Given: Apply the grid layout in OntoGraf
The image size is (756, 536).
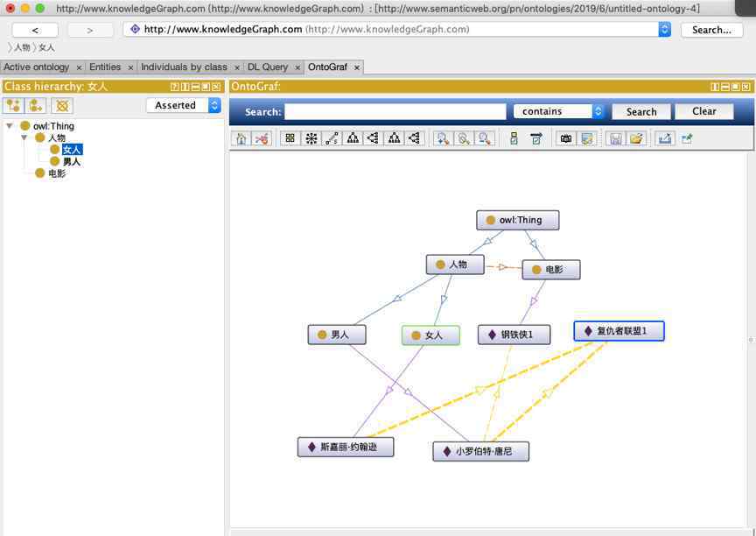Looking at the screenshot, I should pos(290,139).
